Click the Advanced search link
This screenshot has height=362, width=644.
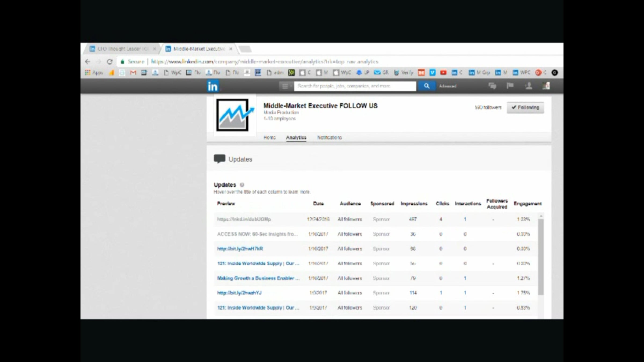(x=448, y=86)
